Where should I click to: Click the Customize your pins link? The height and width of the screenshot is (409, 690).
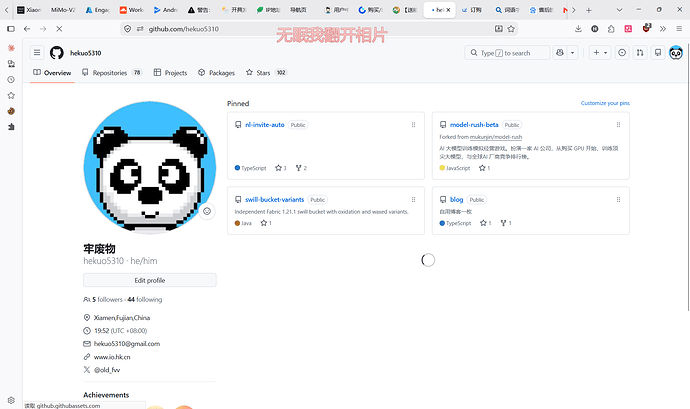(x=605, y=103)
